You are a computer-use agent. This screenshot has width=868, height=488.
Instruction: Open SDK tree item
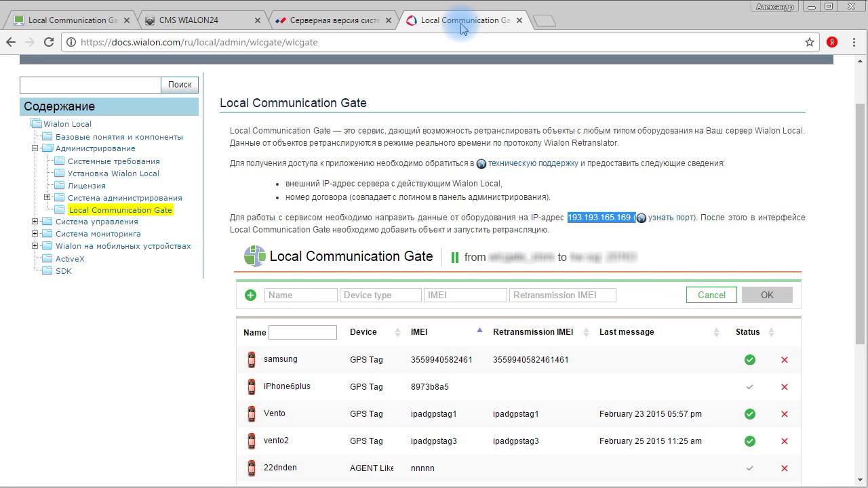(x=64, y=271)
